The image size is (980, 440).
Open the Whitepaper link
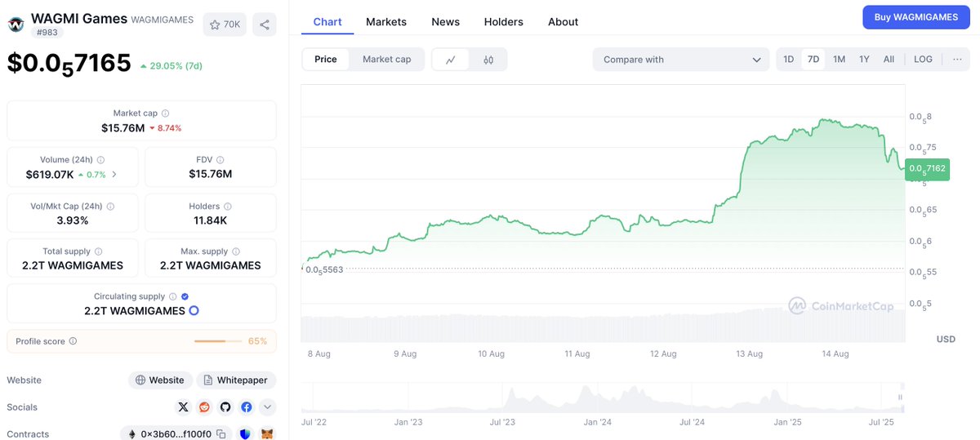(x=236, y=380)
